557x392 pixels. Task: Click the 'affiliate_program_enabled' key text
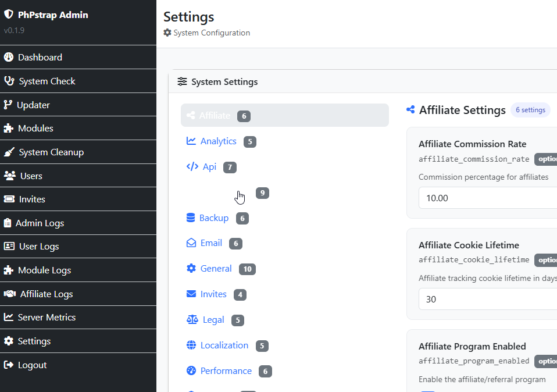tap(474, 361)
